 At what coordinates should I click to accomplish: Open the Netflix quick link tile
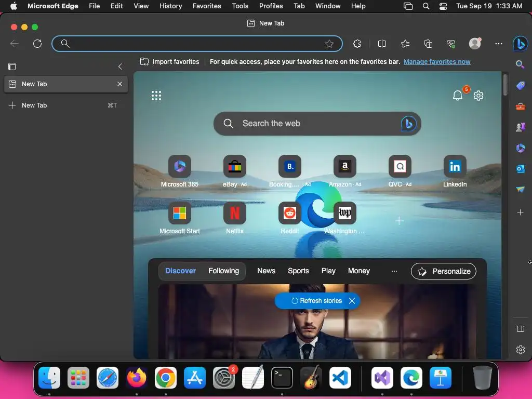234,213
